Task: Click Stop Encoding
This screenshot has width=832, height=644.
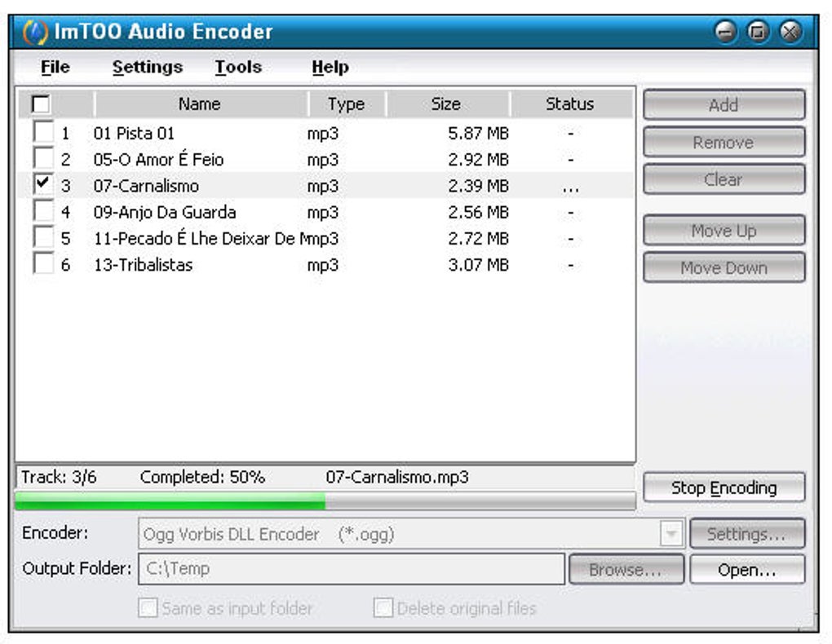Action: pos(724,487)
